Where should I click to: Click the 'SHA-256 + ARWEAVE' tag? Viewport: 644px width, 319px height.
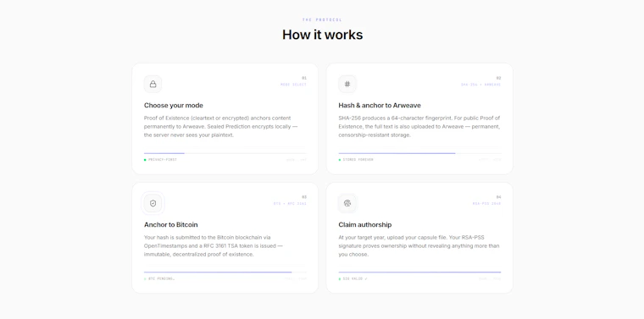coord(481,85)
